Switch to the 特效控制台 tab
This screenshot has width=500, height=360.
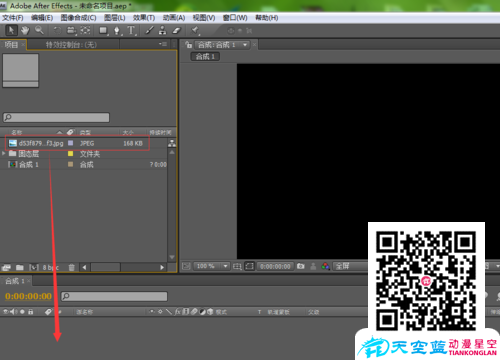click(x=71, y=45)
